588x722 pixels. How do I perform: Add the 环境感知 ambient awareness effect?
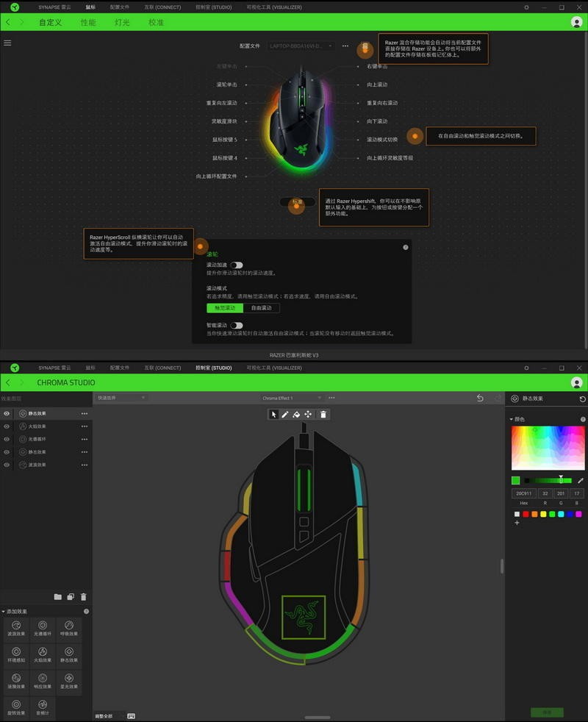coord(16,655)
